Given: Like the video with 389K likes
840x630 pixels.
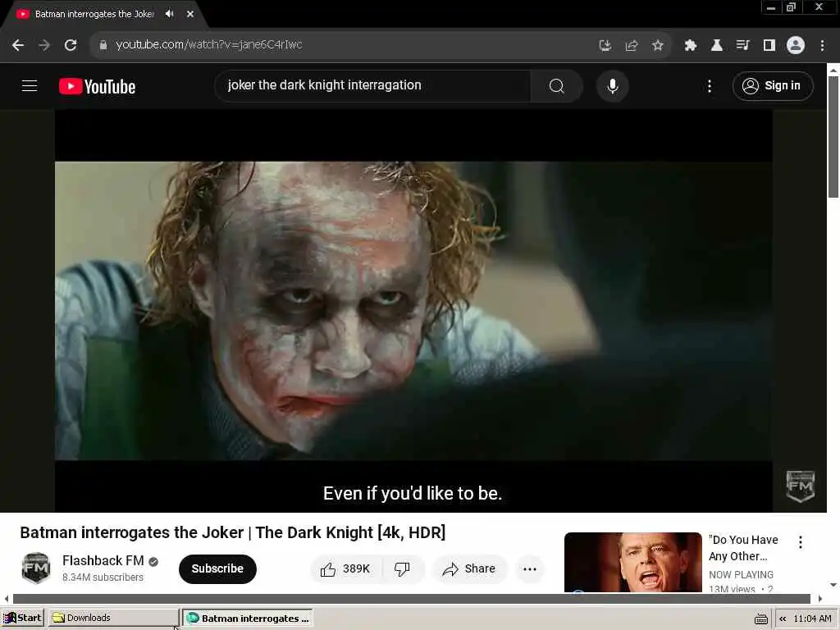Looking at the screenshot, I should (346, 569).
